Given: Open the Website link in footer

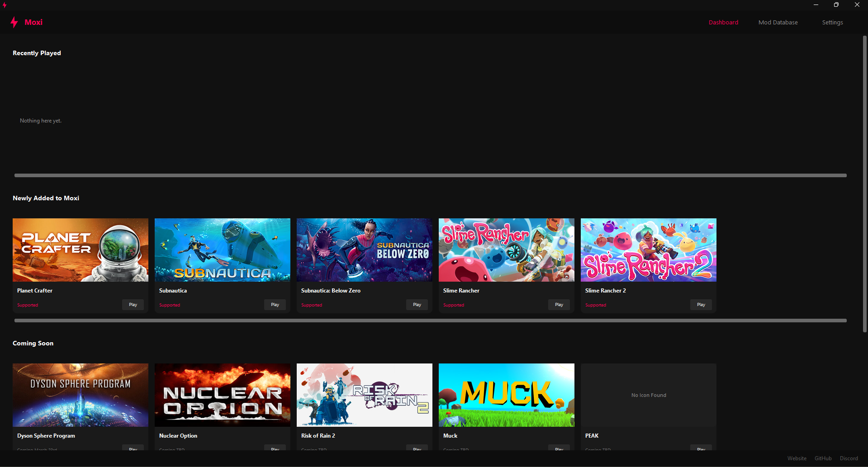Looking at the screenshot, I should (x=797, y=458).
